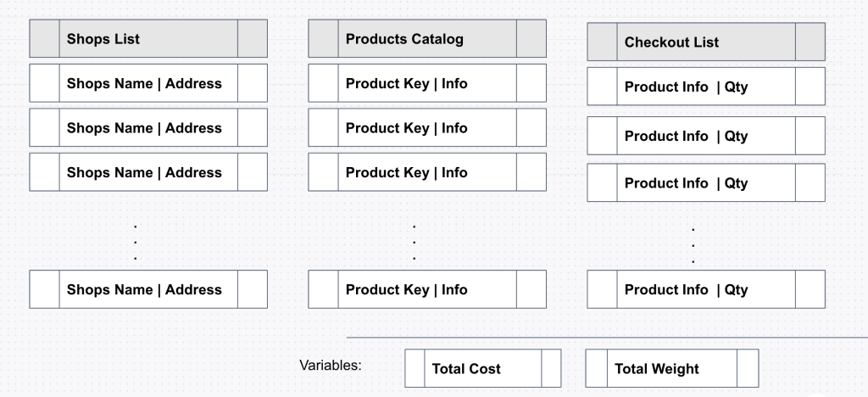Click the Total Weight variable box

coord(671,369)
